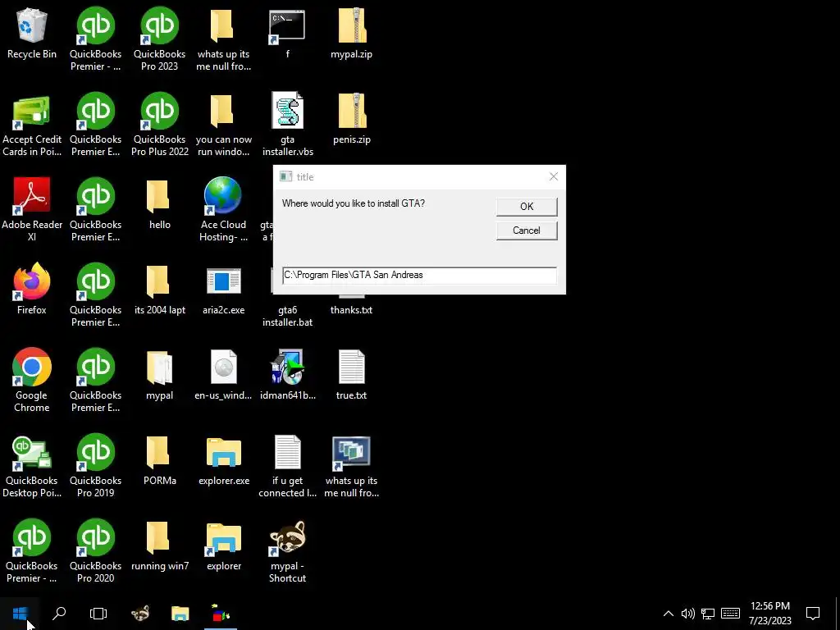This screenshot has height=630, width=840.
Task: Select the Google Chrome desktop shortcut
Action: click(32, 380)
